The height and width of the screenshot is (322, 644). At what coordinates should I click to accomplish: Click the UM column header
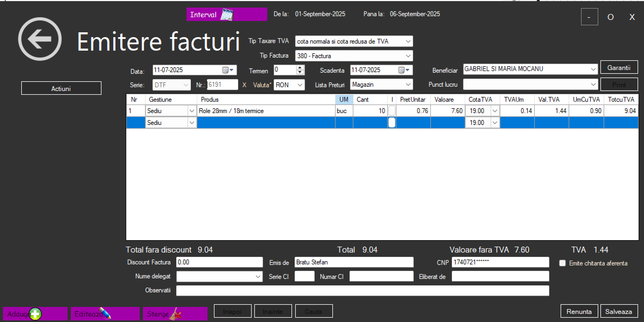click(344, 99)
